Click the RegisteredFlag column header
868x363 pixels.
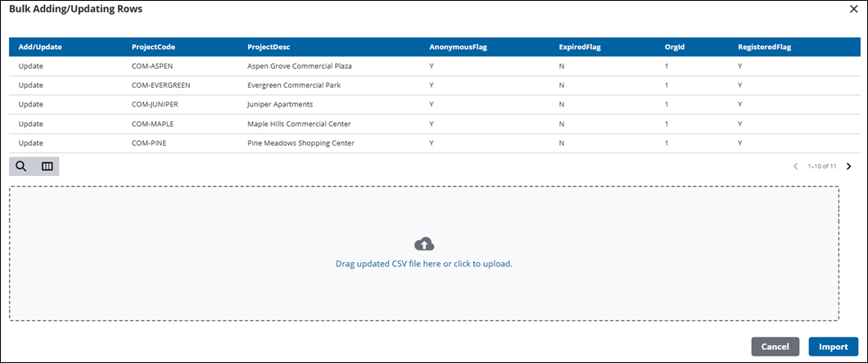[x=764, y=47]
